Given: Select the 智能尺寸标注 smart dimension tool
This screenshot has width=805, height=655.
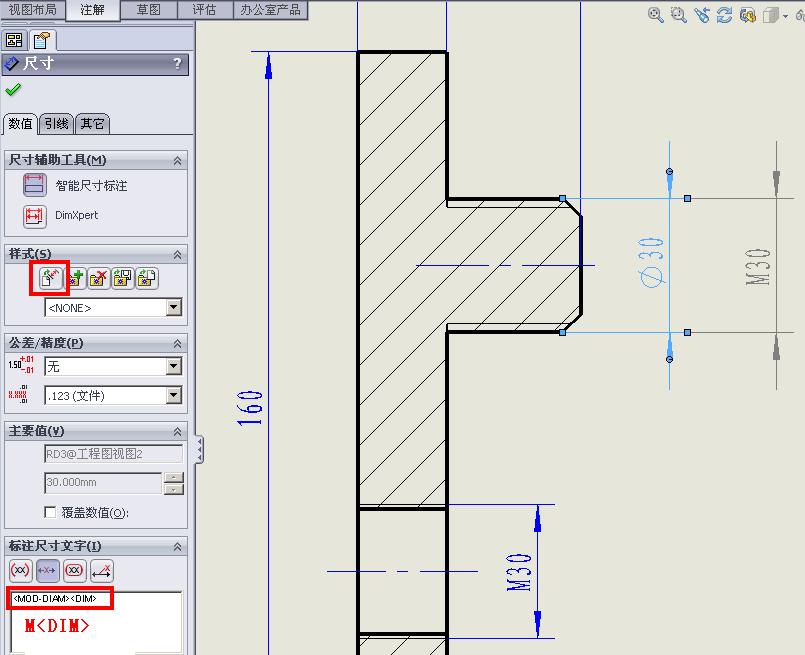Looking at the screenshot, I should click(34, 185).
